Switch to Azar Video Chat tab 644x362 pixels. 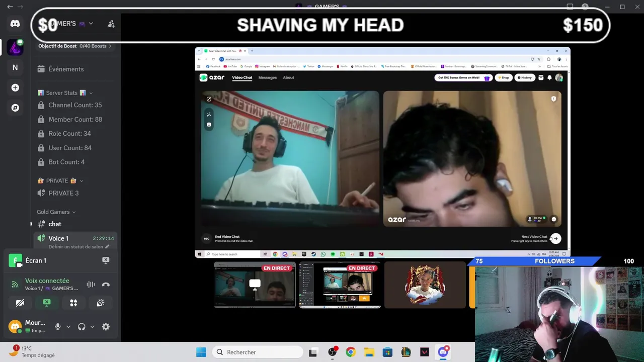[x=242, y=77]
